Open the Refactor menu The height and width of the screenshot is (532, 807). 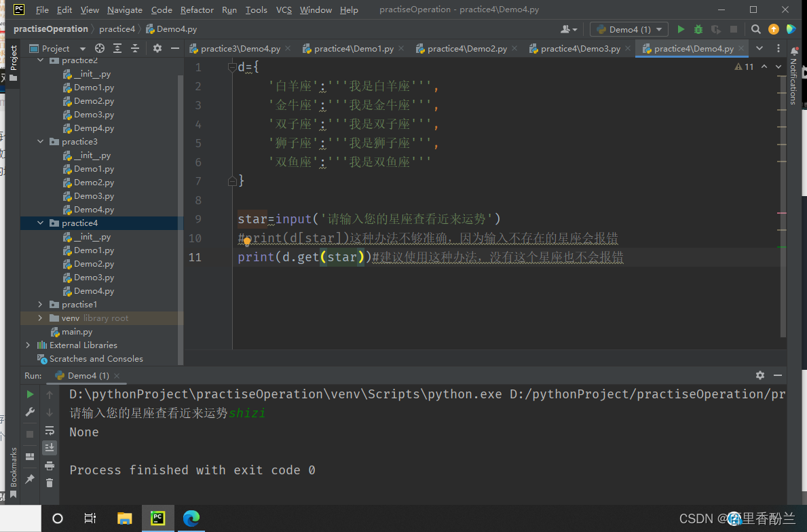pos(197,9)
